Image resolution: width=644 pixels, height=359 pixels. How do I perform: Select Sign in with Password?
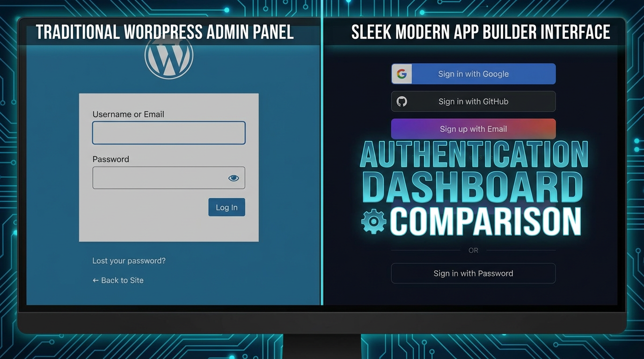(473, 273)
